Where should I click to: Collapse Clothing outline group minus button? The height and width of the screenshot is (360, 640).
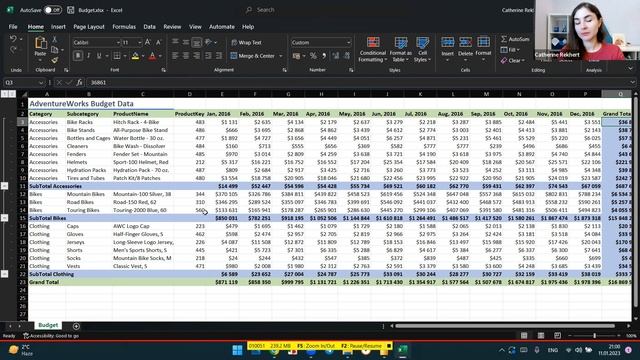click(4, 274)
